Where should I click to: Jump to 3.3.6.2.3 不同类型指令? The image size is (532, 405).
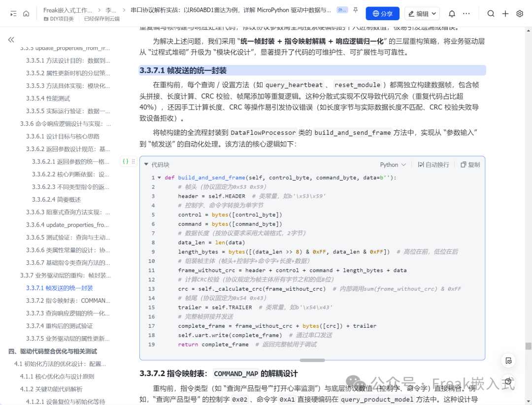(70, 187)
